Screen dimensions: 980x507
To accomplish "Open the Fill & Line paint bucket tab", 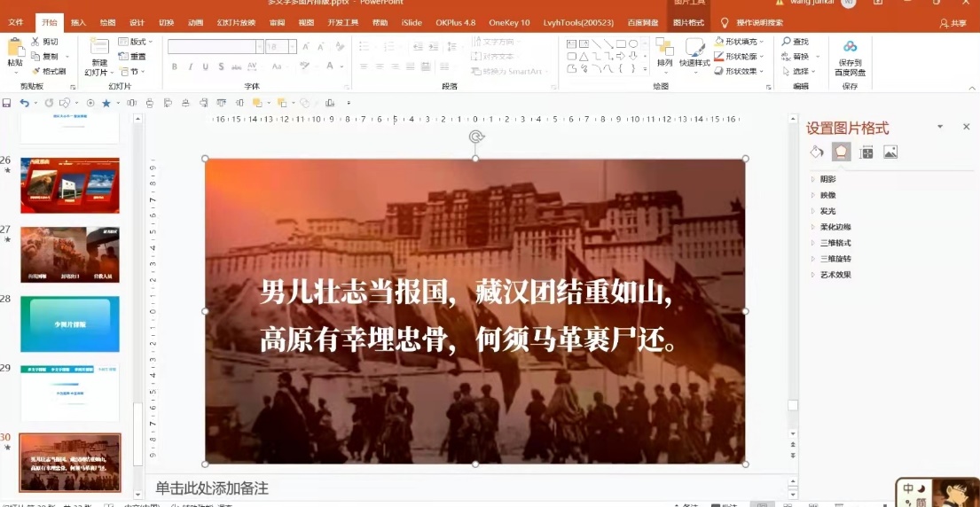I will click(817, 152).
